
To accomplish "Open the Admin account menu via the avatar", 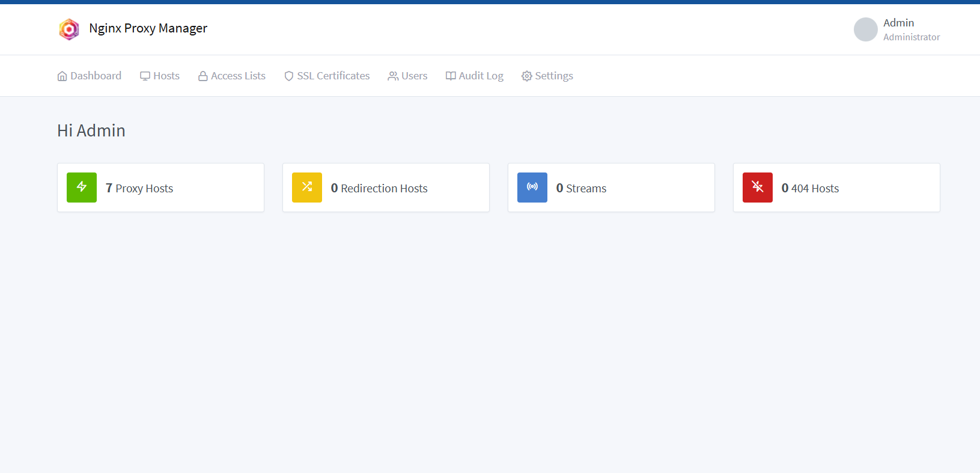I will point(866,29).
